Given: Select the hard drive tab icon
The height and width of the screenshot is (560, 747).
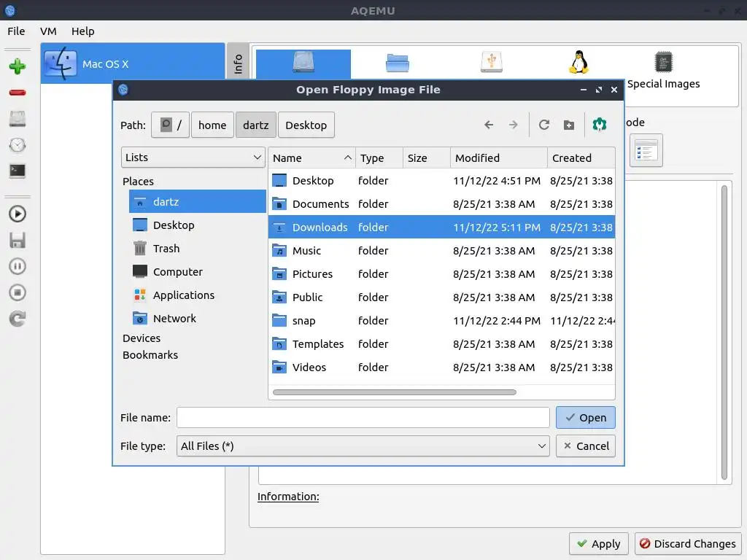Looking at the screenshot, I should [x=303, y=63].
